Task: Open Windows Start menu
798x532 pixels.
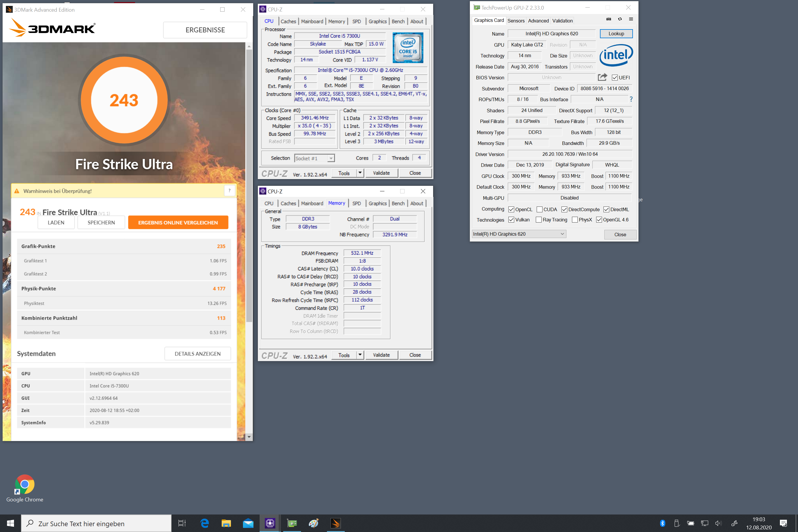Action: point(10,523)
